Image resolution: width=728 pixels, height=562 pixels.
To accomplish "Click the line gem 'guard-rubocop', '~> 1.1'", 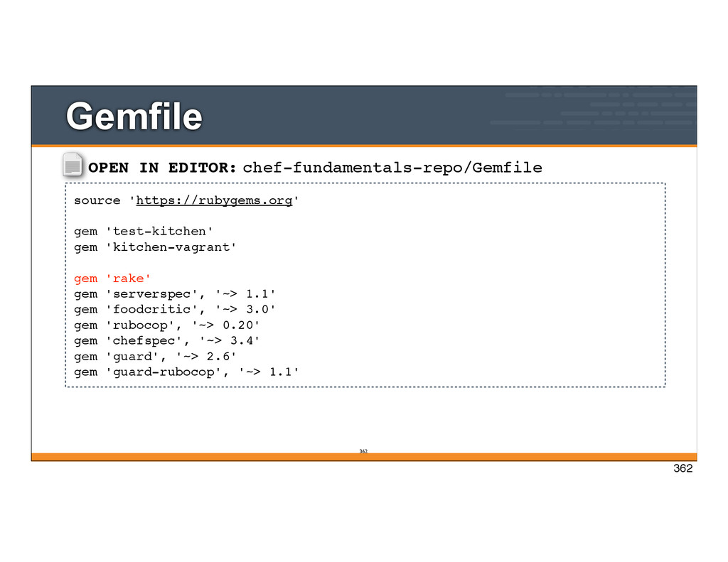I will pos(186,372).
